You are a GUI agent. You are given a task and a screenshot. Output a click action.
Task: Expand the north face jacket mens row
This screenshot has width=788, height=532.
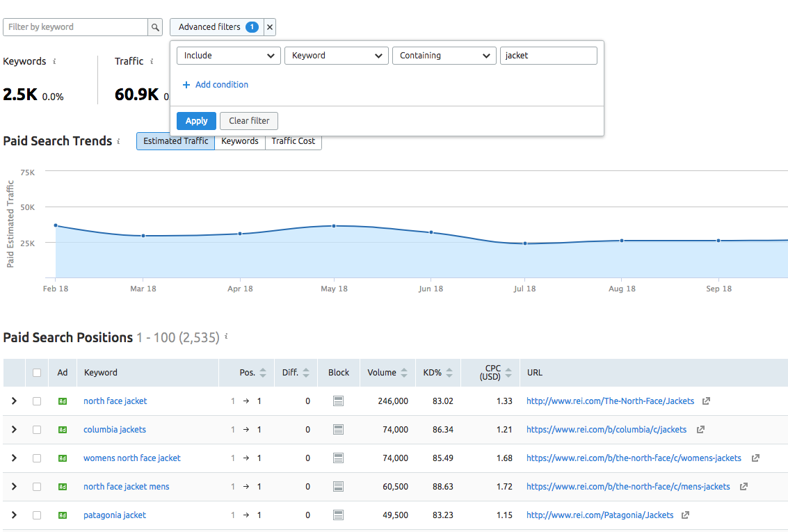coord(14,486)
